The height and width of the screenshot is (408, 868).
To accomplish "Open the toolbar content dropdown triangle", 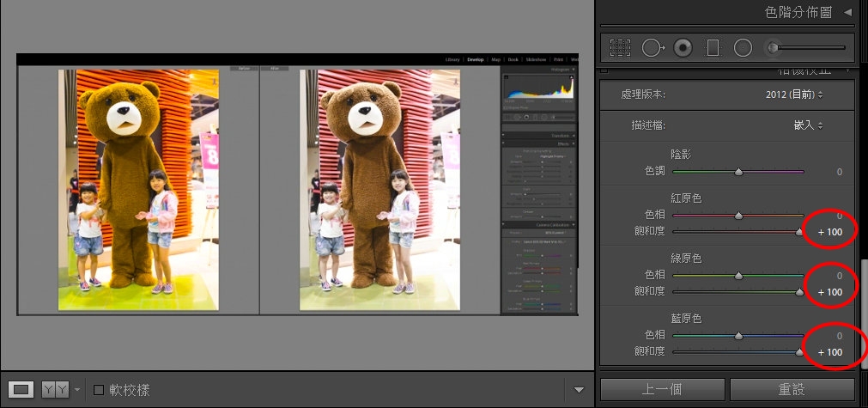I will tap(578, 390).
